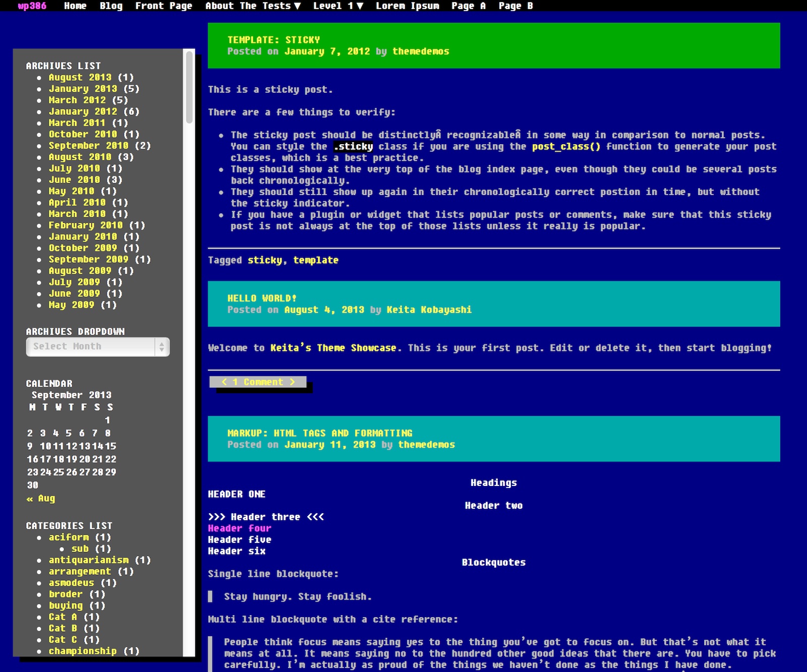
Task: Open Keita's Theme Showcase link
Action: click(333, 348)
